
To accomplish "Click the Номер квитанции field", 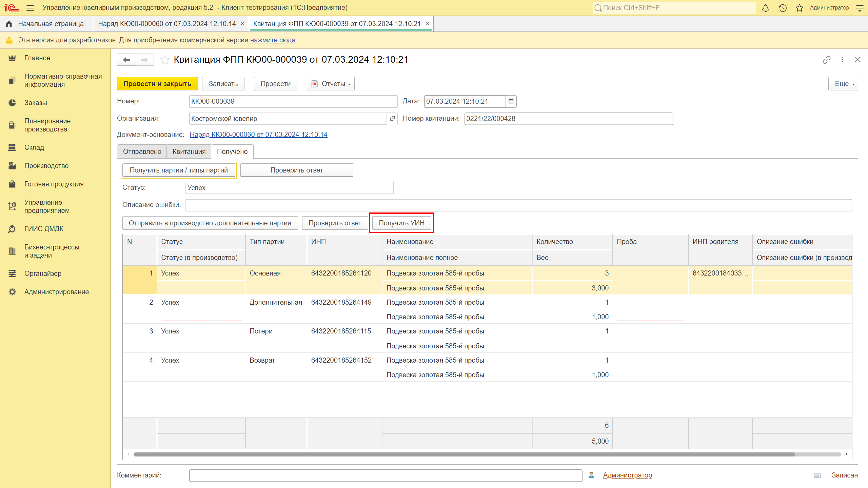I will click(569, 119).
